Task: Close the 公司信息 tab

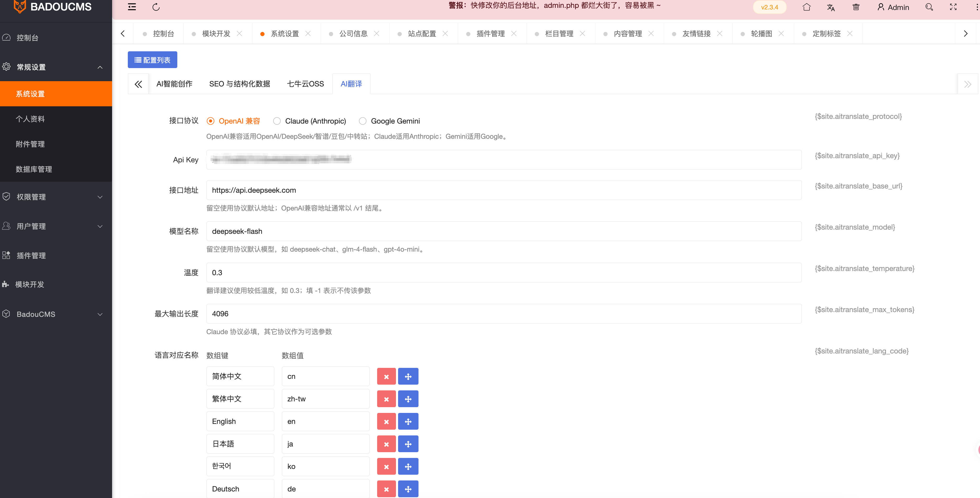Action: [x=377, y=34]
